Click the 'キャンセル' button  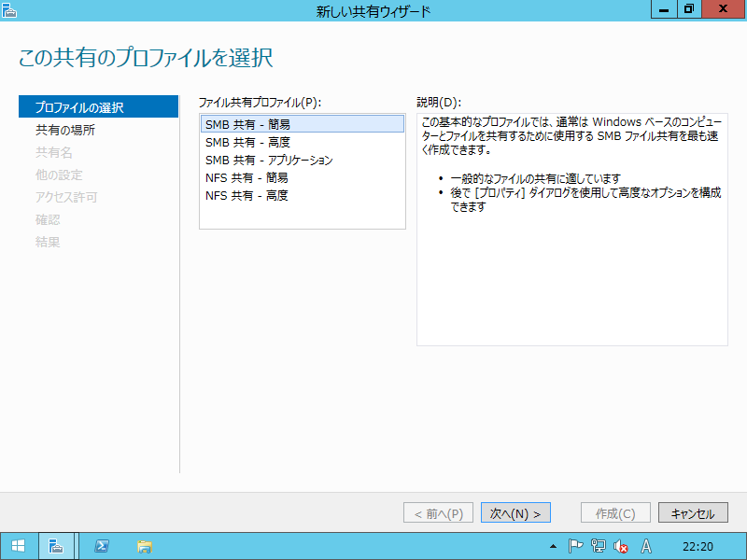(x=693, y=512)
